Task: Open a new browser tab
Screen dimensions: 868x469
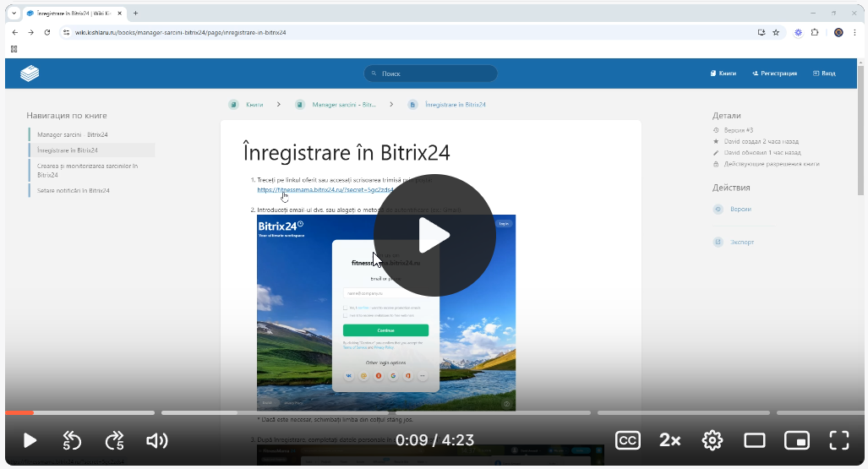Action: point(135,14)
